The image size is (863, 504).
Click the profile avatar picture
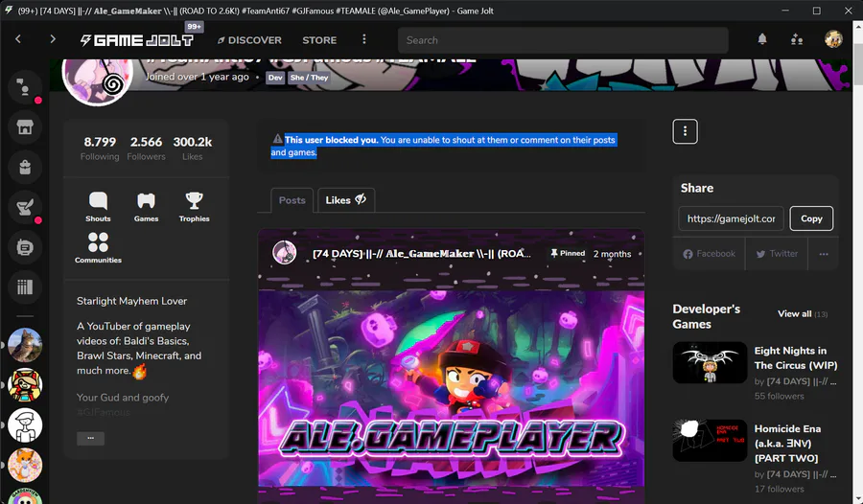click(98, 77)
